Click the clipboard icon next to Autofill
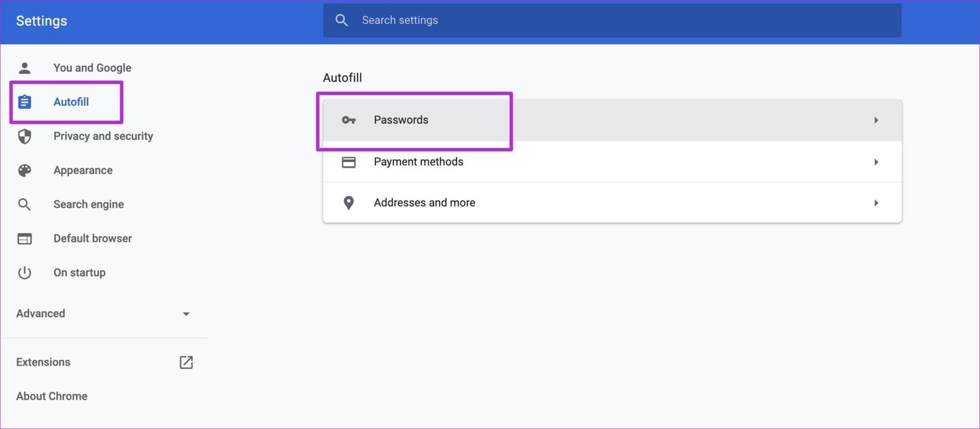The width and height of the screenshot is (980, 429). [x=25, y=102]
